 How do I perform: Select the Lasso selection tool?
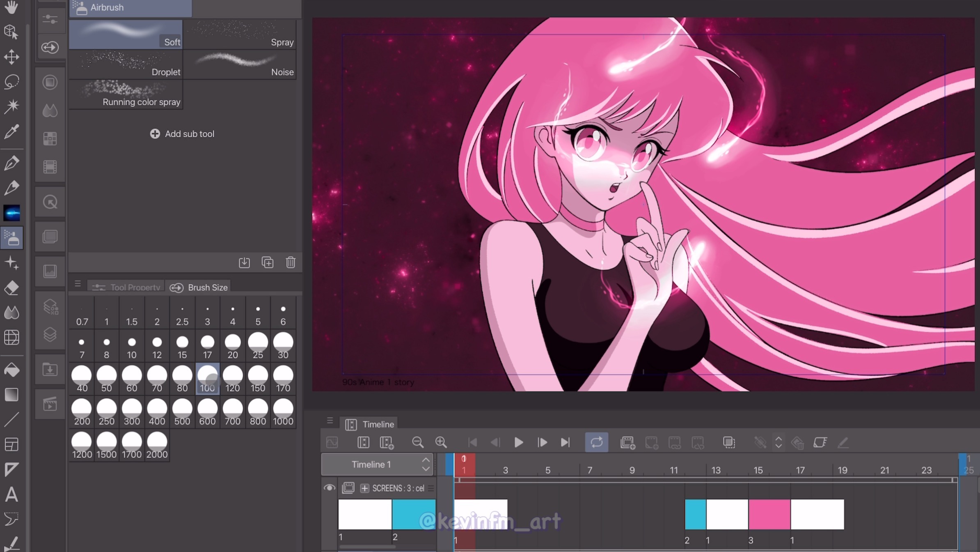click(x=11, y=82)
